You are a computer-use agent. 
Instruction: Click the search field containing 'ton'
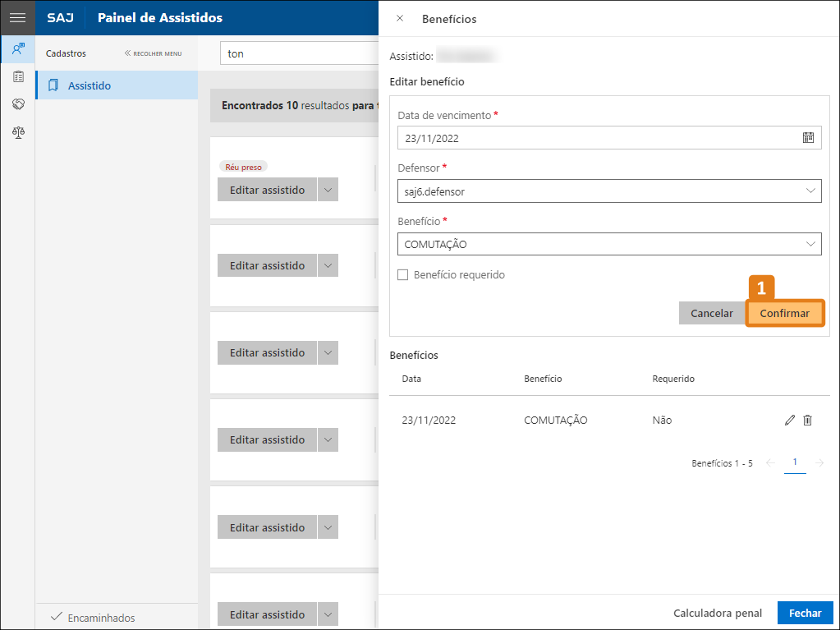pyautogui.click(x=300, y=53)
